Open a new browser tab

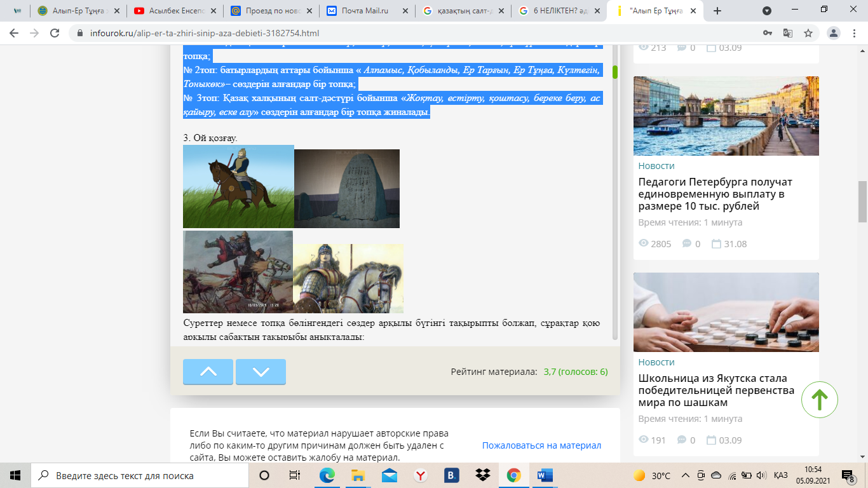717,11
